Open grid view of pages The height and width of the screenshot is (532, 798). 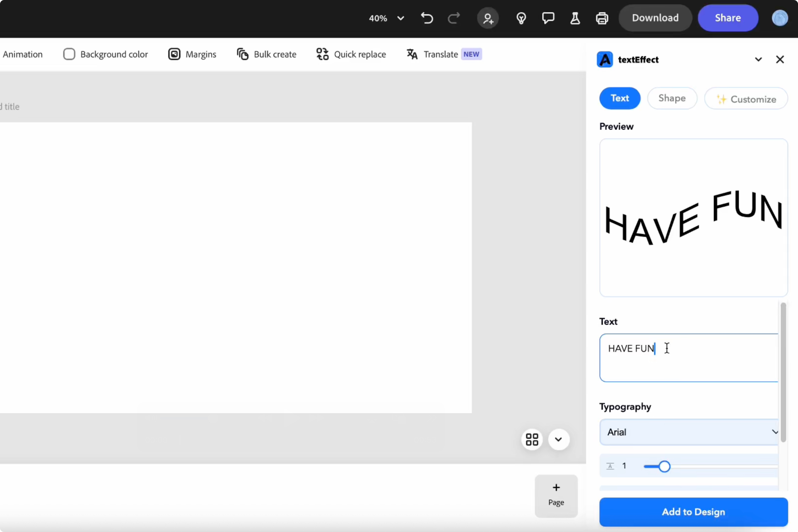[532, 439]
